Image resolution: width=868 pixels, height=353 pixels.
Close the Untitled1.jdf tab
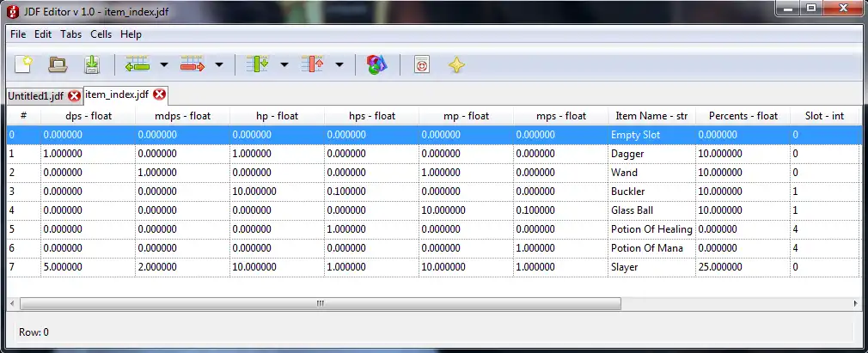tap(74, 96)
